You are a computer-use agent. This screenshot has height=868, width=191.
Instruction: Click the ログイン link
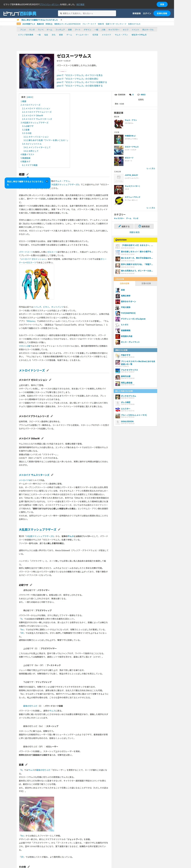tap(147, 13)
